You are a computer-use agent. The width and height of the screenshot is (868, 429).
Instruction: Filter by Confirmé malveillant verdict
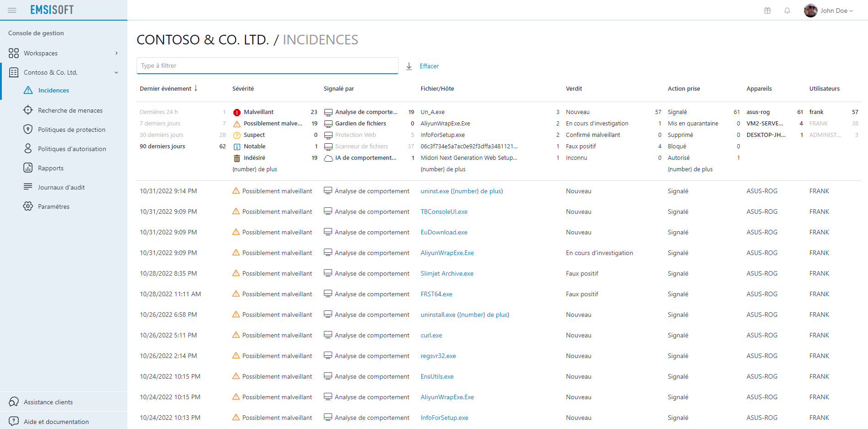click(593, 135)
